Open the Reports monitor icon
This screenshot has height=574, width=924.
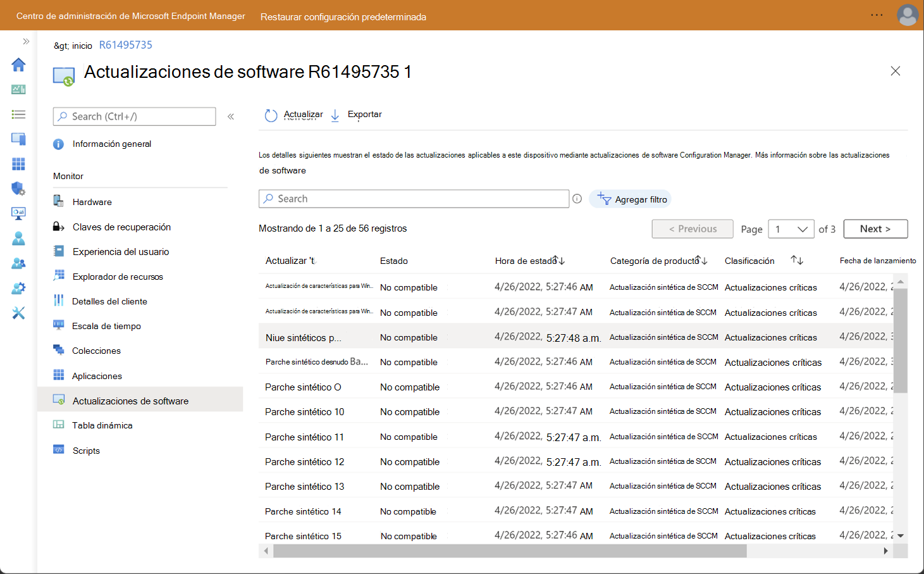tap(18, 214)
